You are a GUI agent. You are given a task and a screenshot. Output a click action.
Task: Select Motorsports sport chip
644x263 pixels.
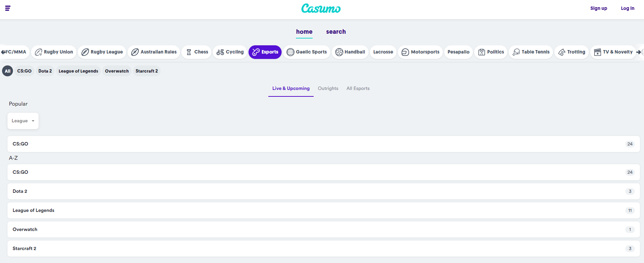coord(420,52)
